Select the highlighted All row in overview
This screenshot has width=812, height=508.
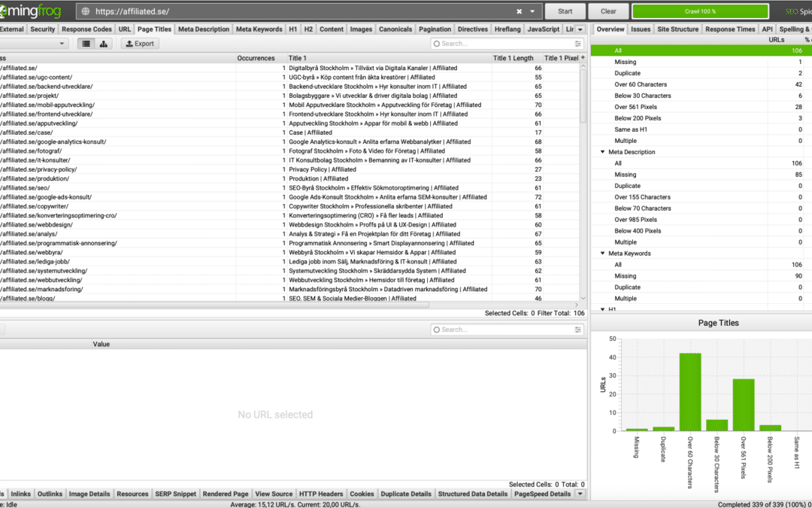701,51
